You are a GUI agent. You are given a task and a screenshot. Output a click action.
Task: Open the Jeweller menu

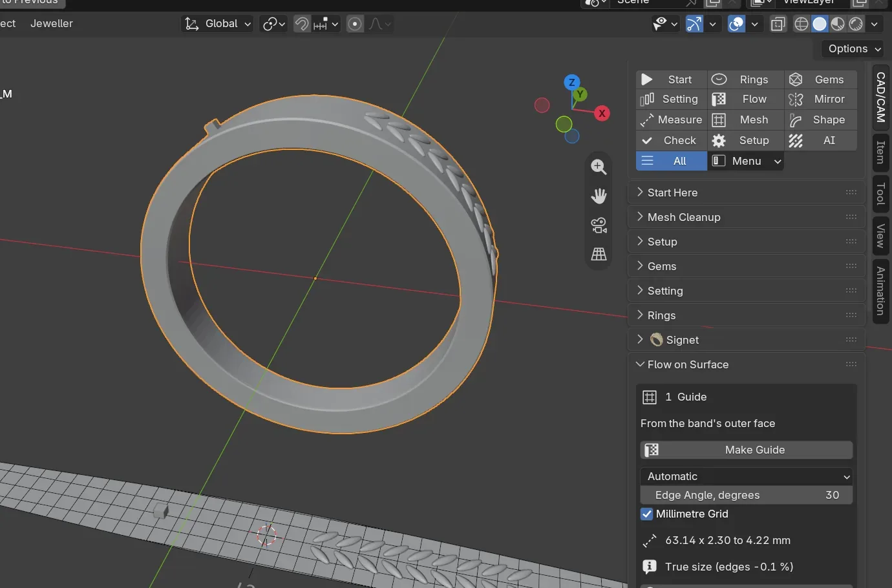(x=52, y=24)
